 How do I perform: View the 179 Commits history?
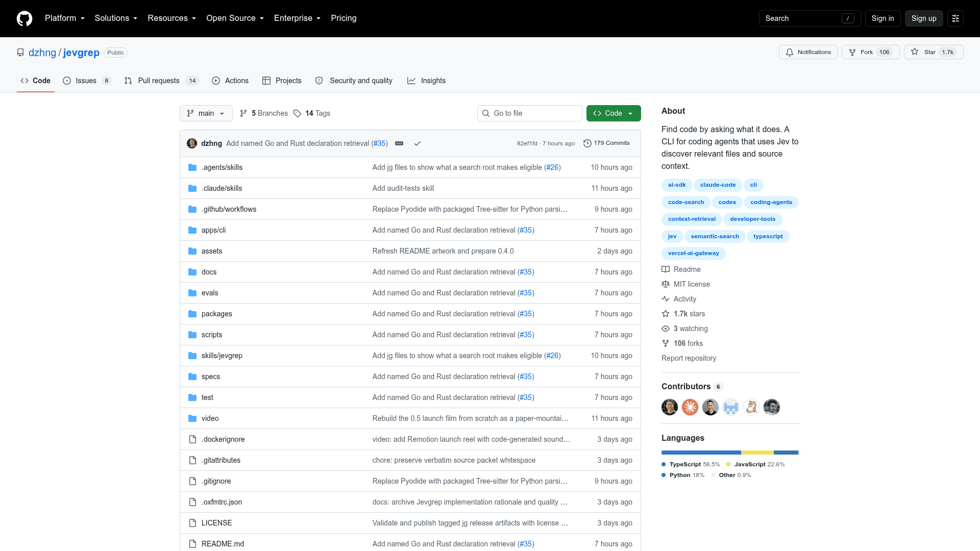pyautogui.click(x=606, y=143)
